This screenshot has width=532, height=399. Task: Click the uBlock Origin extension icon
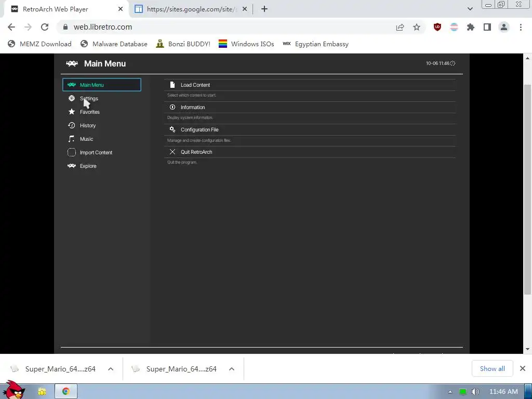(437, 27)
